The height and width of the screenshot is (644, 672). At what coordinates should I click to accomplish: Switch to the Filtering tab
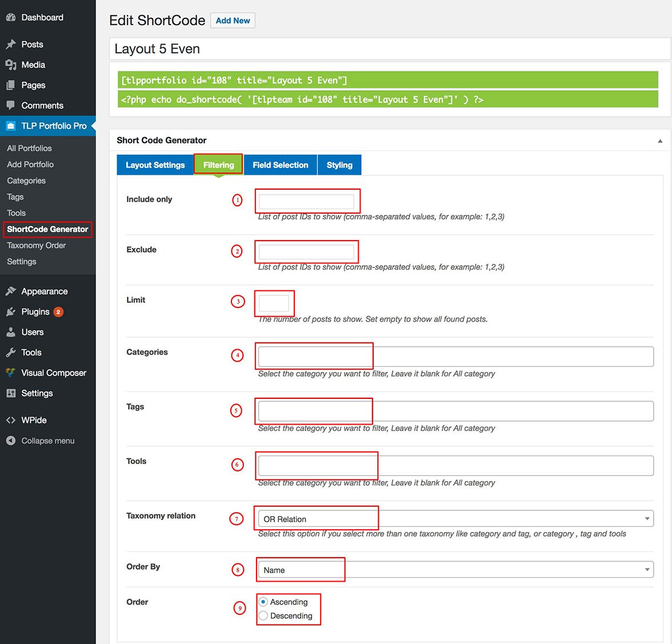[x=218, y=165]
